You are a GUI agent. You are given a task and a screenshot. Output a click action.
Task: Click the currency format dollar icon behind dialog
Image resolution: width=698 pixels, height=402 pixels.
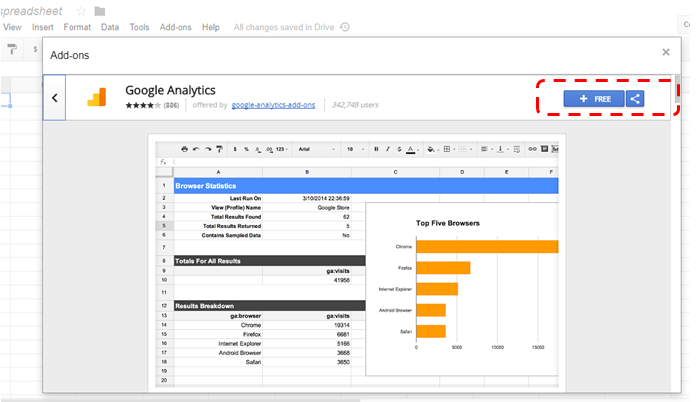[x=35, y=49]
